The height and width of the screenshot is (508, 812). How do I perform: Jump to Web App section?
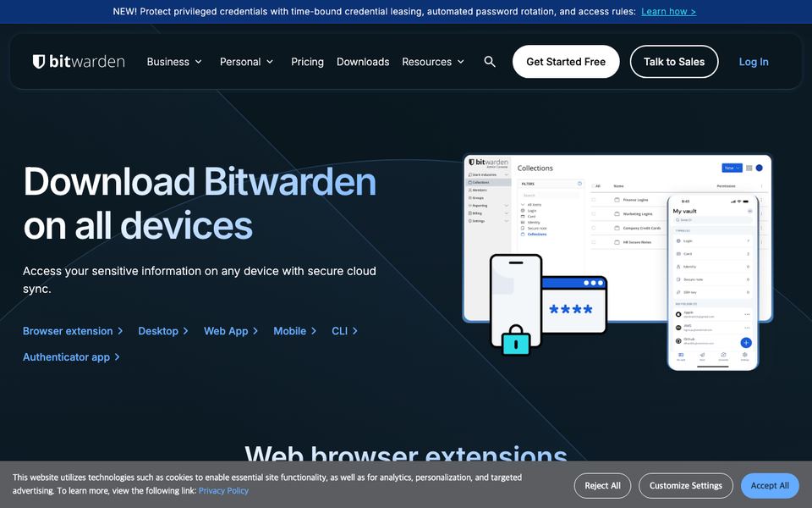(x=231, y=331)
